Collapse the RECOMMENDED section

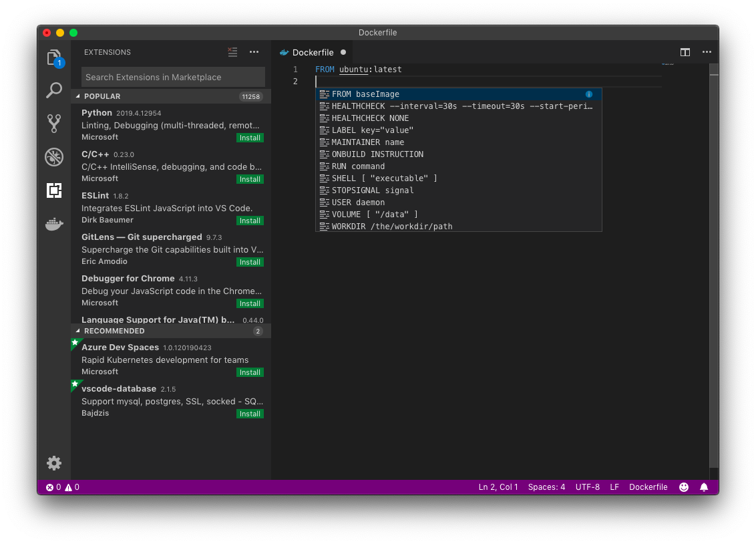(x=77, y=331)
